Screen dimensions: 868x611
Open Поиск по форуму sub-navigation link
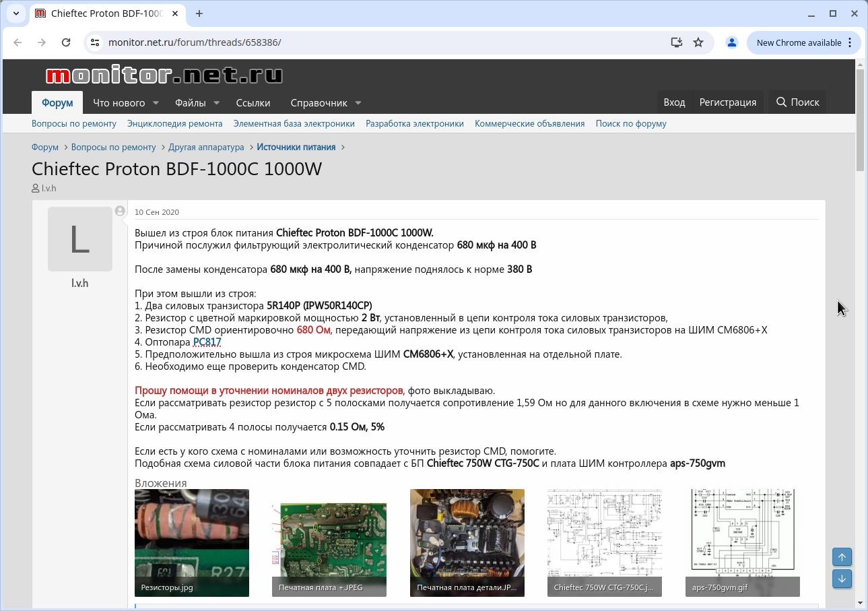(x=631, y=123)
